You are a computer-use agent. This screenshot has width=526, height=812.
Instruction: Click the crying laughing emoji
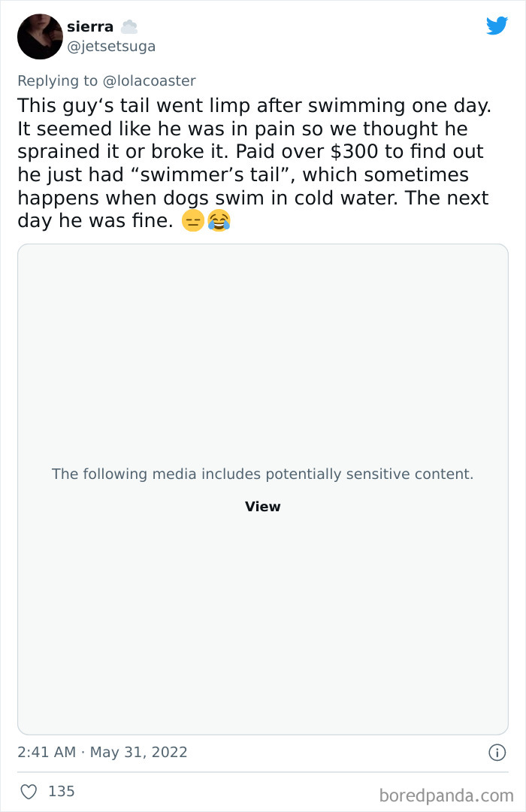tap(218, 221)
